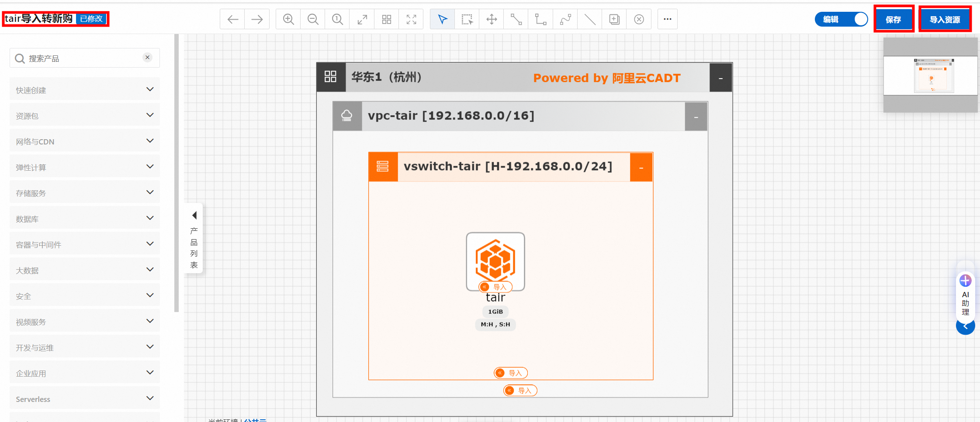Select the pointer selection tool
The width and height of the screenshot is (980, 422).
443,19
